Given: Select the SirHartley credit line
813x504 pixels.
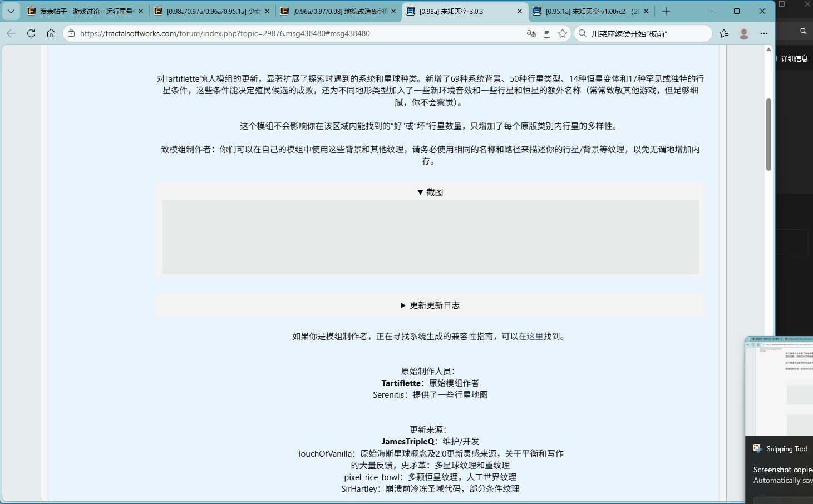Looking at the screenshot, I should pyautogui.click(x=430, y=488).
